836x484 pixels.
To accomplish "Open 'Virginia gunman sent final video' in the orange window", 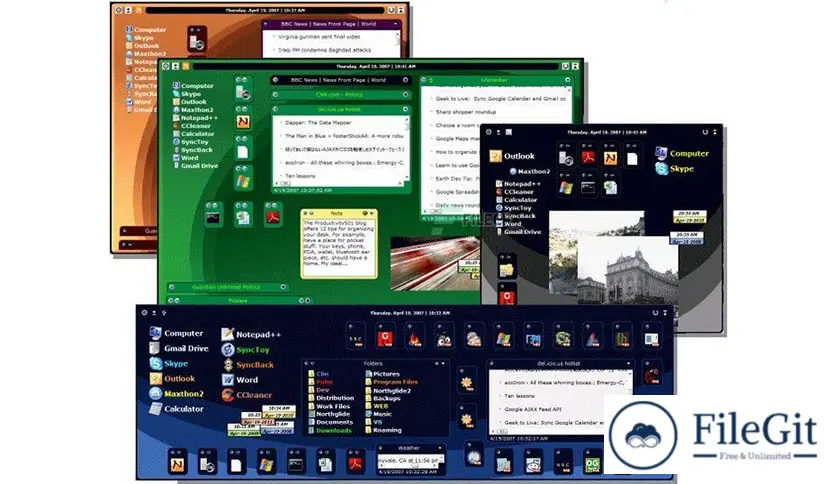I will pos(319,37).
